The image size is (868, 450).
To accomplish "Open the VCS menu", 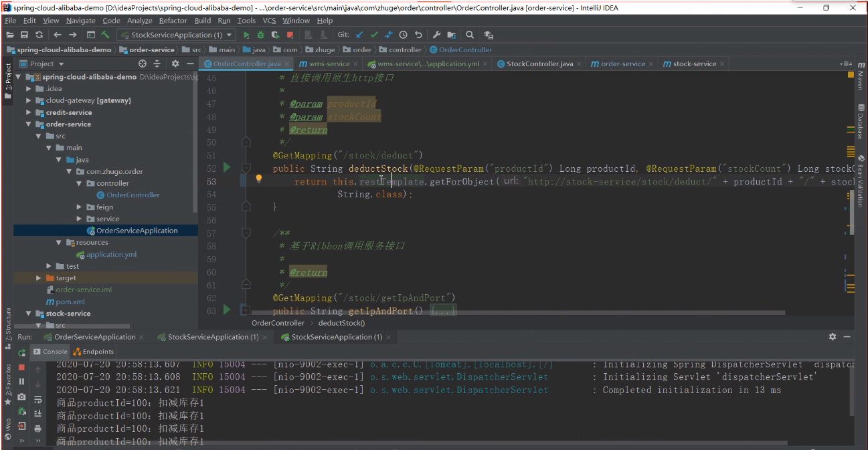I will (269, 21).
